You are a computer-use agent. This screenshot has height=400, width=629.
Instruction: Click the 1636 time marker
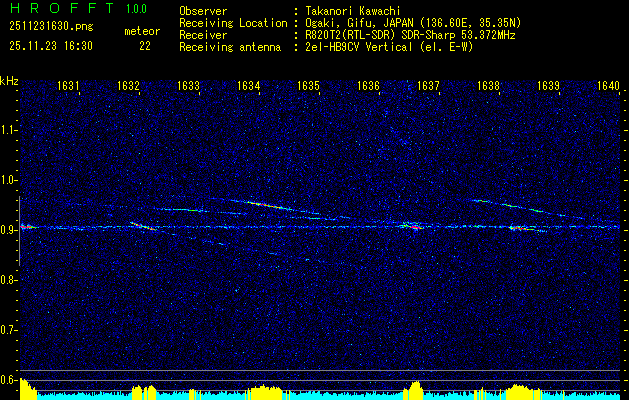[369, 86]
